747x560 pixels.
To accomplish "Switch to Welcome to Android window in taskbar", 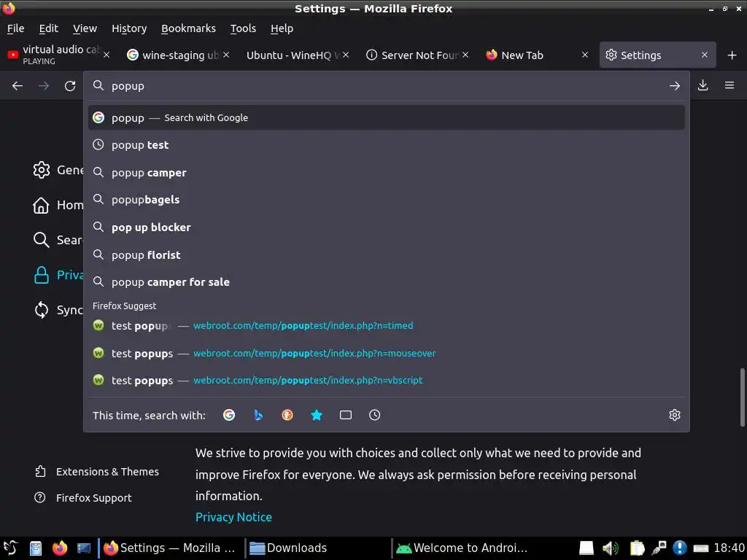I will pos(464,548).
